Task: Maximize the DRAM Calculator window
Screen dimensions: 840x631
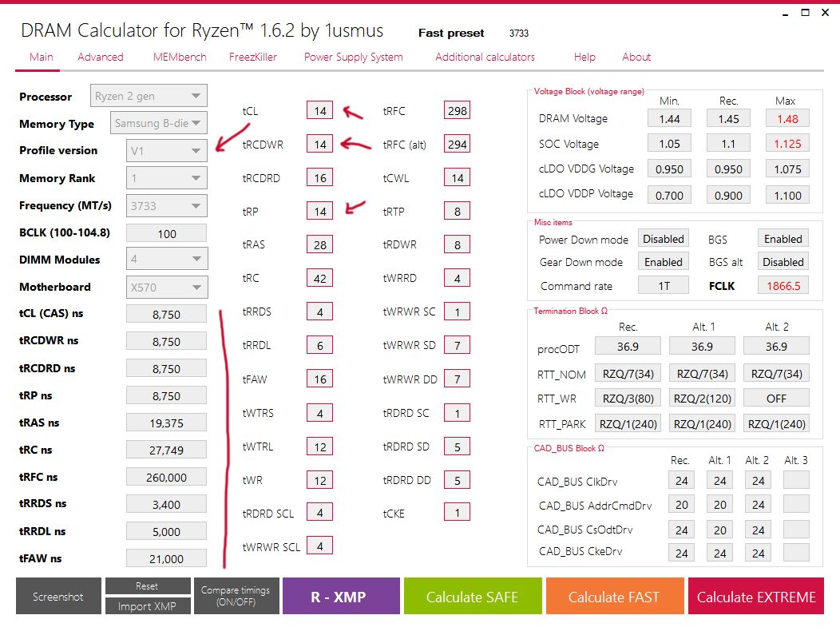Action: pos(805,12)
